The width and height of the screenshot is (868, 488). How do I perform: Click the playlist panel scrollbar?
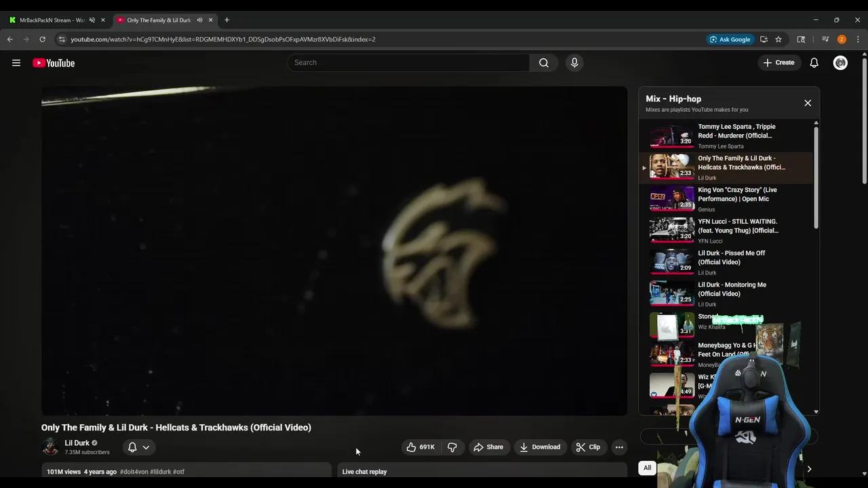(x=816, y=178)
